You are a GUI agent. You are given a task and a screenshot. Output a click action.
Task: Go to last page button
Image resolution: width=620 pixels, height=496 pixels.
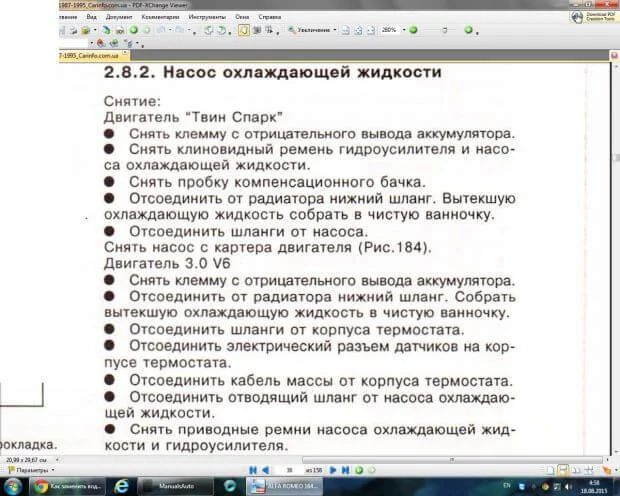346,470
